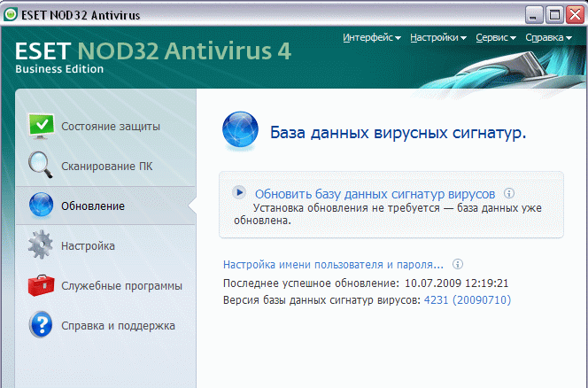
Task: Click the info icon next to Настройка имени пользователя
Action: (x=458, y=264)
